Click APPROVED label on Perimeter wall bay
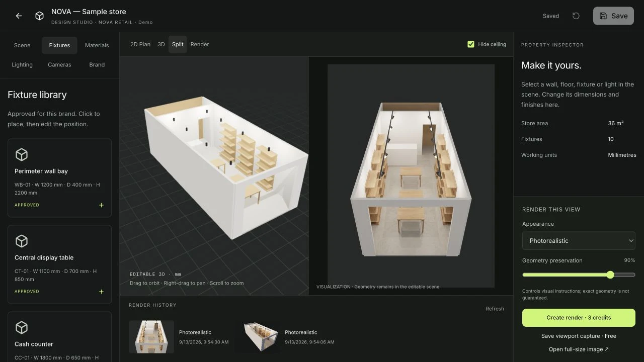 pyautogui.click(x=27, y=205)
